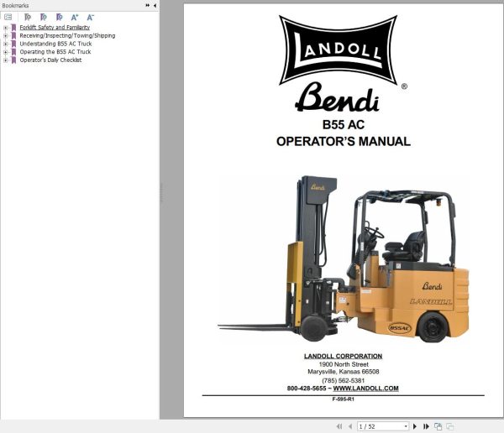Open the bookmark options menu icon
The height and width of the screenshot is (433, 504).
(x=8, y=17)
